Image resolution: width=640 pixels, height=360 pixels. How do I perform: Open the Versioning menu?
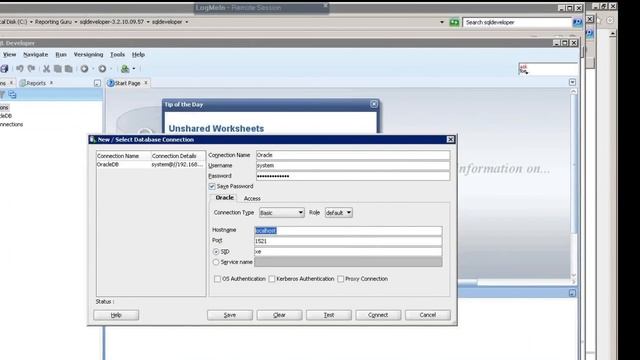[x=88, y=54]
